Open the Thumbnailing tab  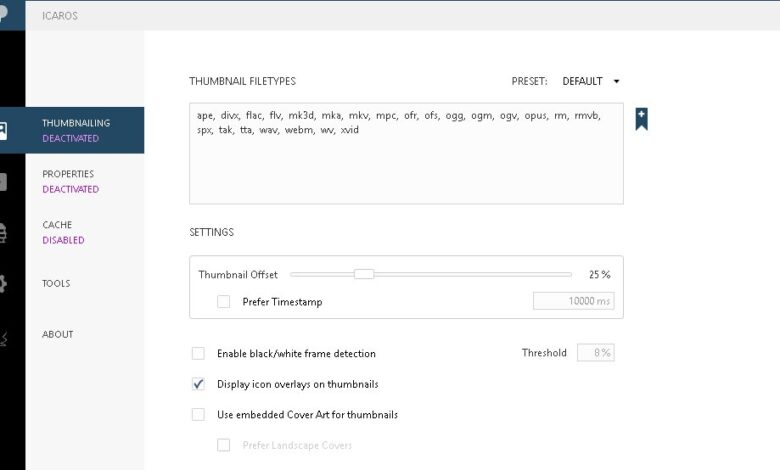pos(76,130)
